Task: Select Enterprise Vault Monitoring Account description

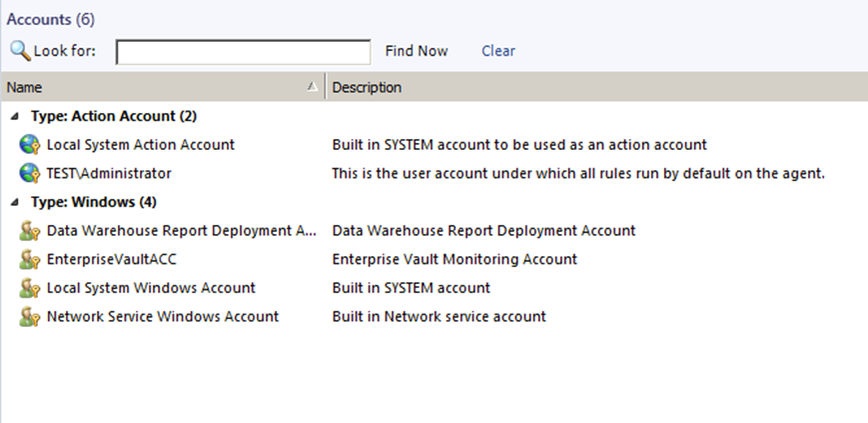Action: pyautogui.click(x=454, y=259)
